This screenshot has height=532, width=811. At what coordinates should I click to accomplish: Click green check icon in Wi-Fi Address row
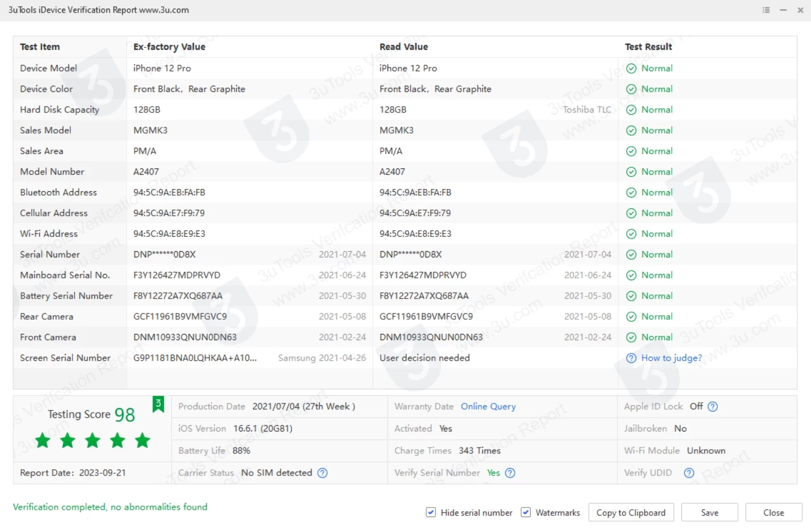(x=631, y=234)
